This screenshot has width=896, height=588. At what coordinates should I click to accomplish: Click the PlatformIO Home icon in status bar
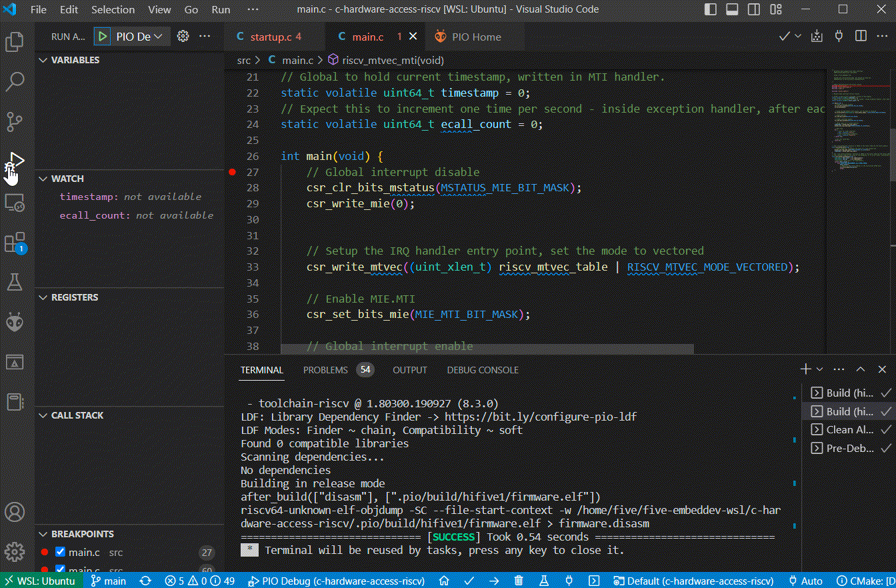444,581
